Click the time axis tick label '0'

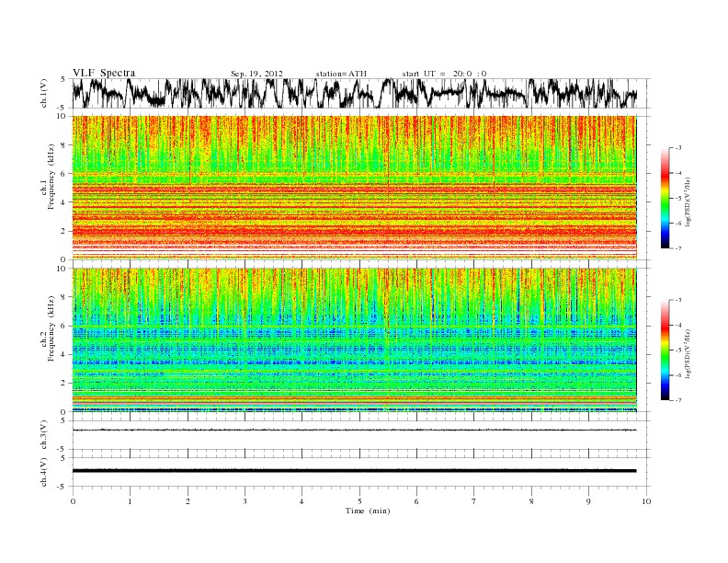click(73, 501)
